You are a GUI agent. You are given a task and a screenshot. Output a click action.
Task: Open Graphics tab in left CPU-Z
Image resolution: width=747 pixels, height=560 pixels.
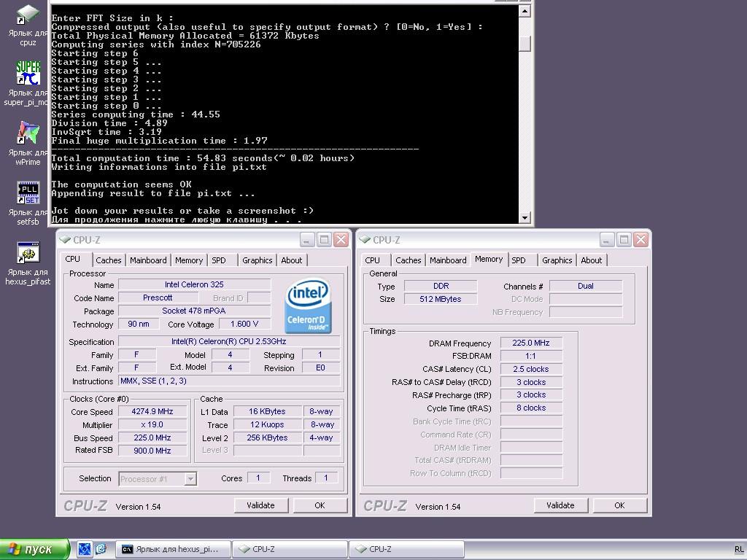click(x=257, y=260)
